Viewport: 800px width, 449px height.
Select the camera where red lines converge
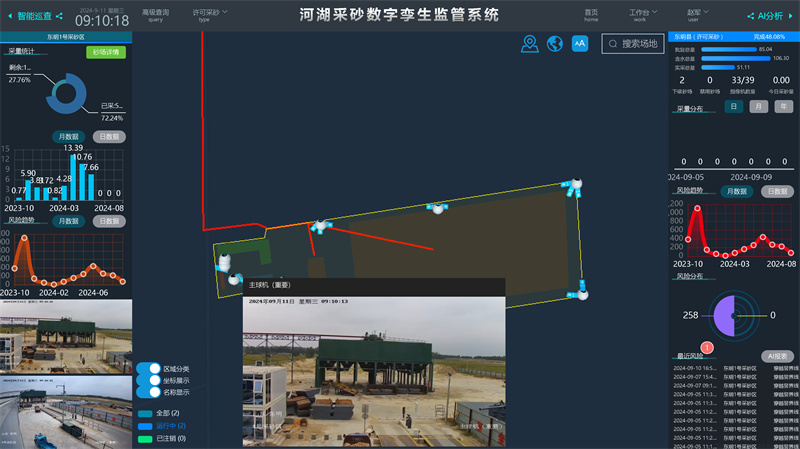click(320, 225)
